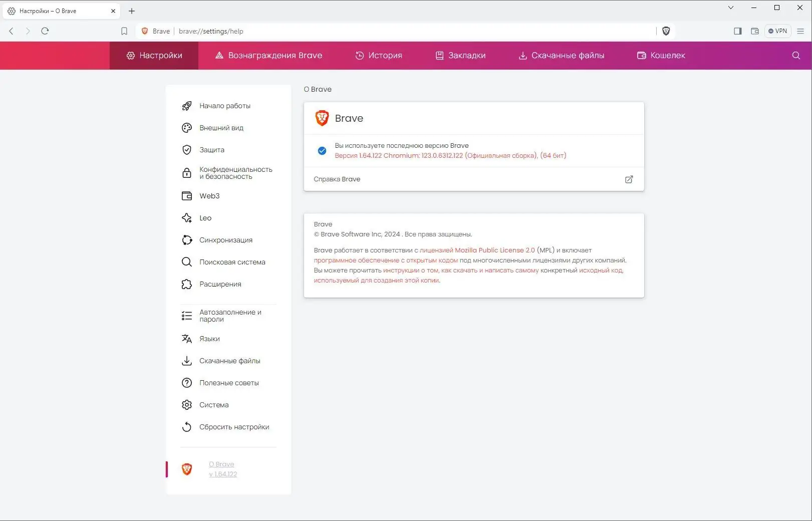Open the Mozilla Public License 2.0 link
Screen dimensions: 812x521
(x=477, y=250)
